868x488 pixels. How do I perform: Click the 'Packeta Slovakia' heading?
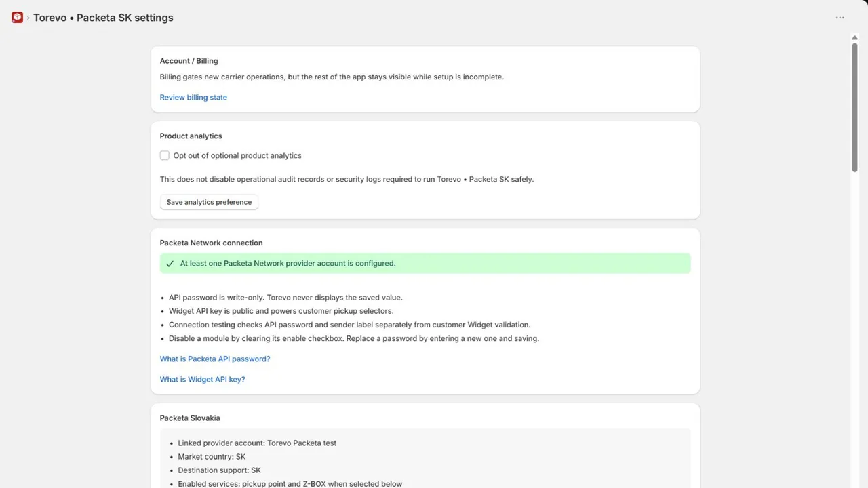190,418
